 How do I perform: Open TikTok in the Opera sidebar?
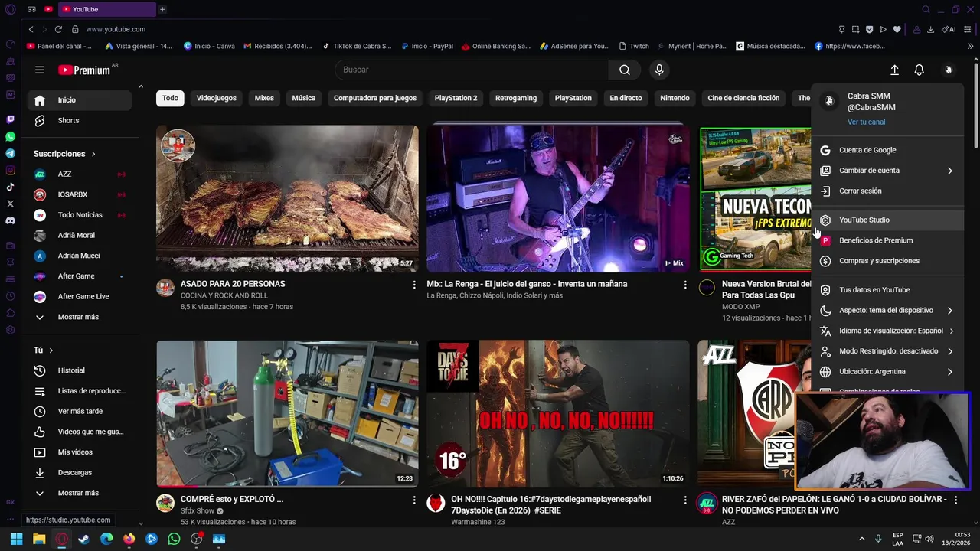pyautogui.click(x=10, y=187)
